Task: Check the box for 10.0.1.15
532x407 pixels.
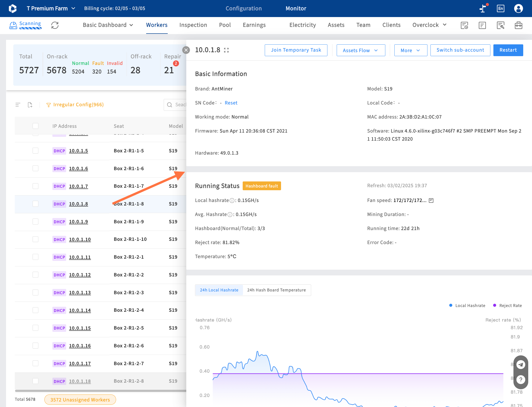Action: 36,328
